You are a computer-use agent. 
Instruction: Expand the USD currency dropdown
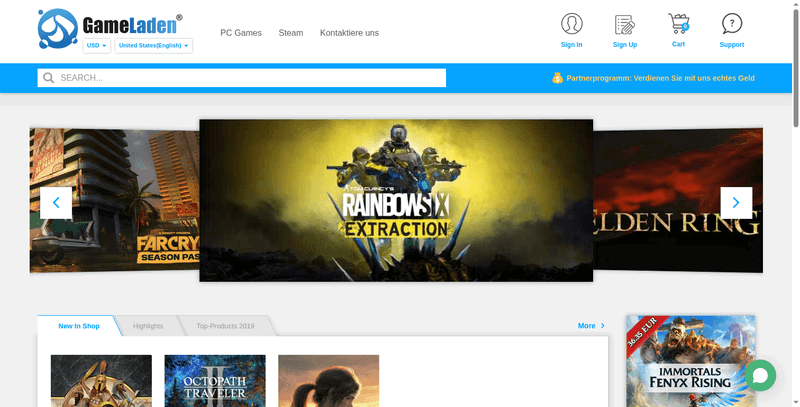96,45
